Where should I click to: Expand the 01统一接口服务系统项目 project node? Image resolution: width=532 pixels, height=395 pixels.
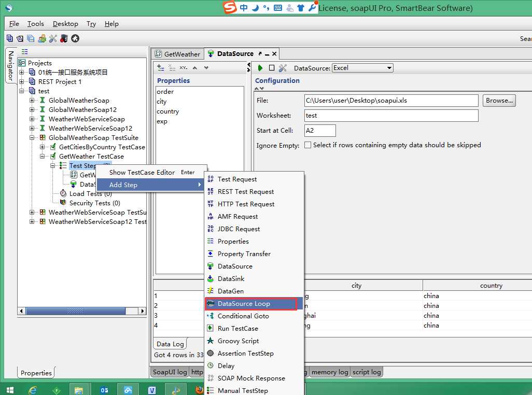(22, 72)
